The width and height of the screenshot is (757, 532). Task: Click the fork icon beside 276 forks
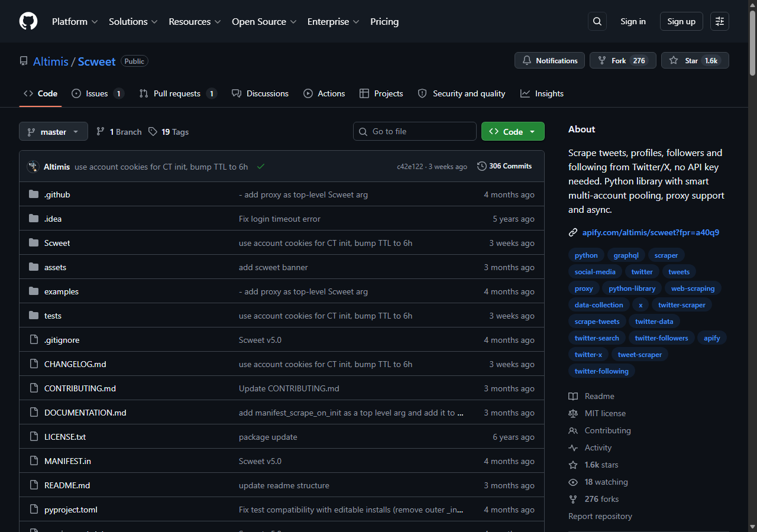573,499
